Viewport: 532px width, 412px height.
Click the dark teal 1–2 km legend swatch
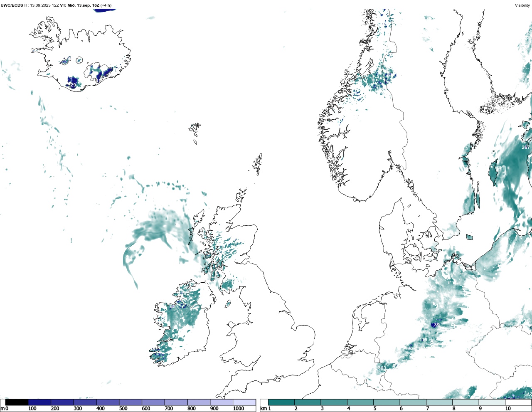coord(281,402)
